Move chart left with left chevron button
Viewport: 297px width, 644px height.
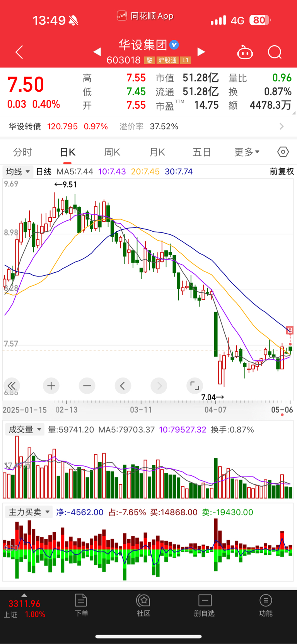[x=123, y=386]
